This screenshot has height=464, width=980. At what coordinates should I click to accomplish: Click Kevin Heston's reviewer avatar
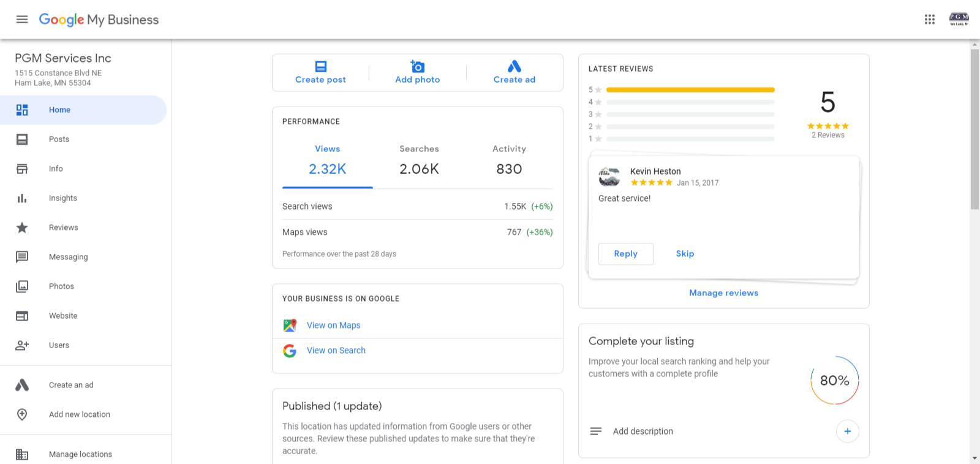point(609,177)
